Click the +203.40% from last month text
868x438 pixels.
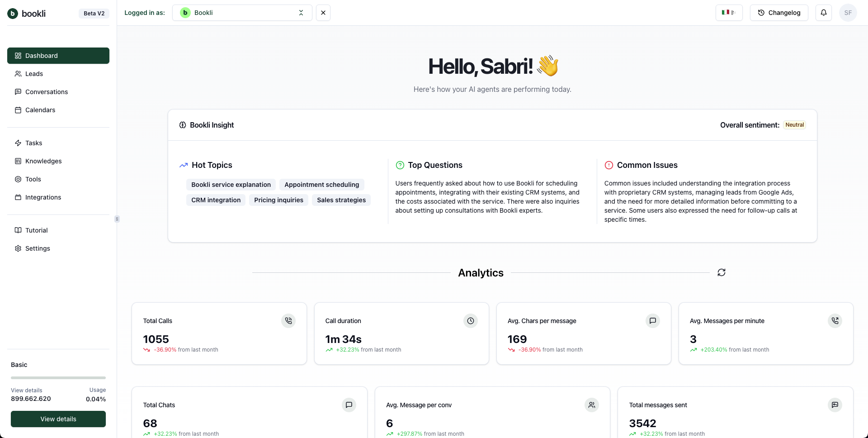tap(735, 350)
